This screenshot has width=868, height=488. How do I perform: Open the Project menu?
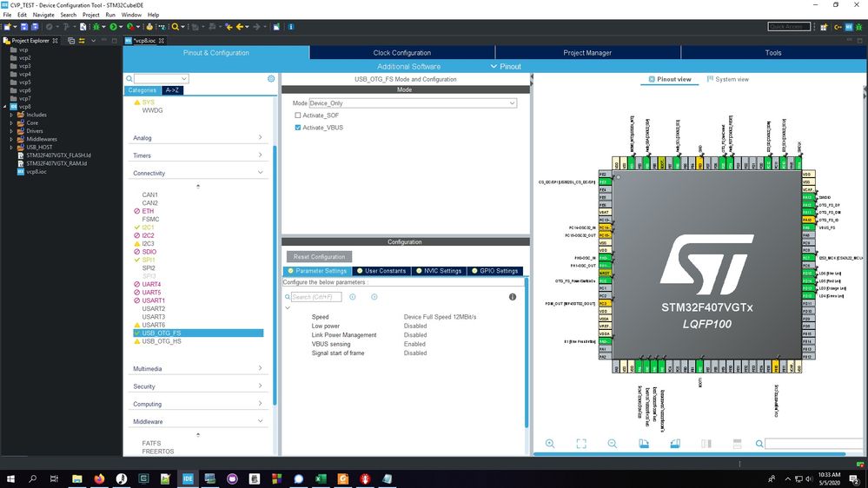click(90, 15)
